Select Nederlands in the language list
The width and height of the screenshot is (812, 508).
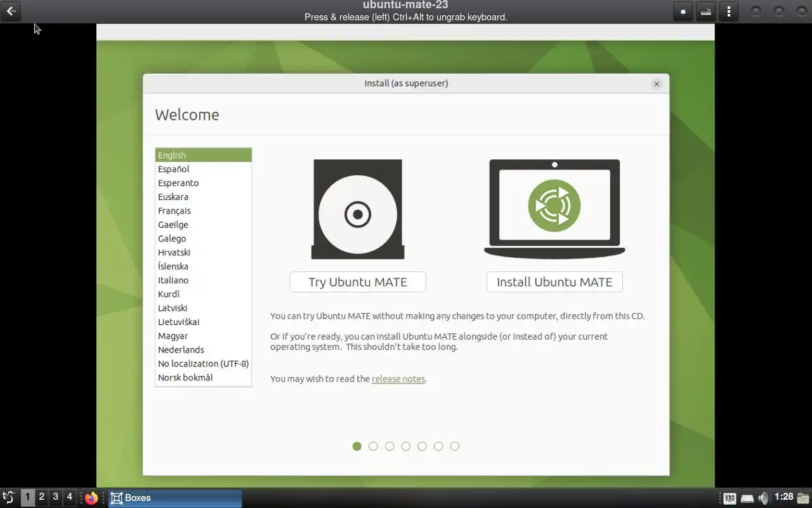[x=204, y=350]
